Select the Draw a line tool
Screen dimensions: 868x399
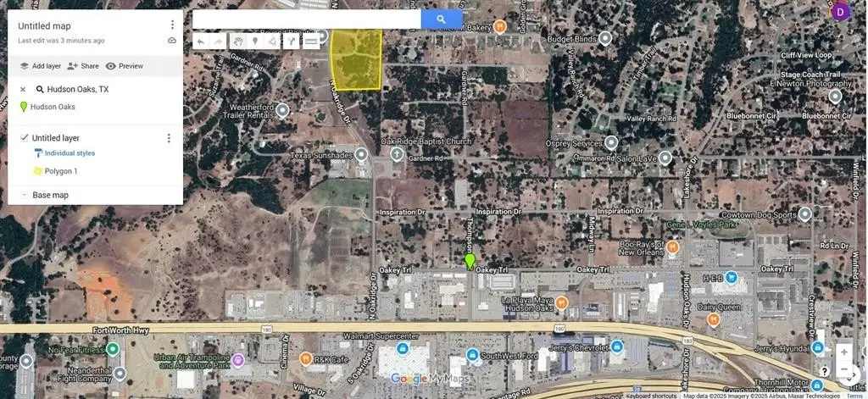pyautogui.click(x=272, y=41)
